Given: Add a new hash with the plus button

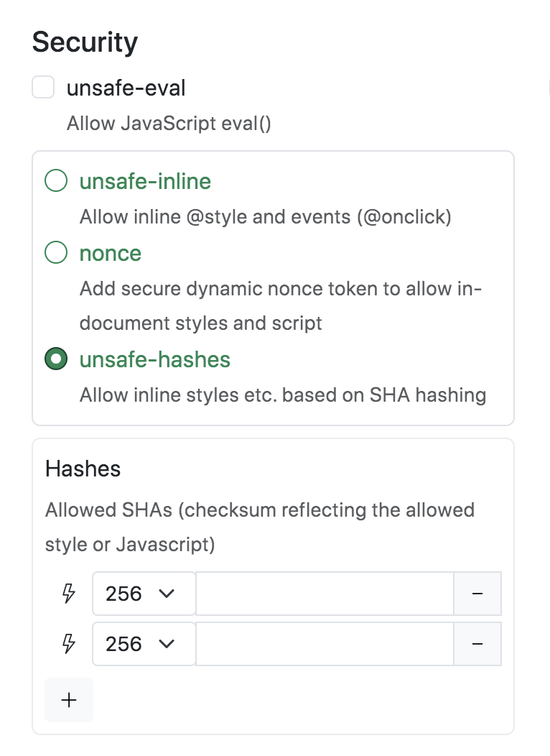Looking at the screenshot, I should [69, 700].
